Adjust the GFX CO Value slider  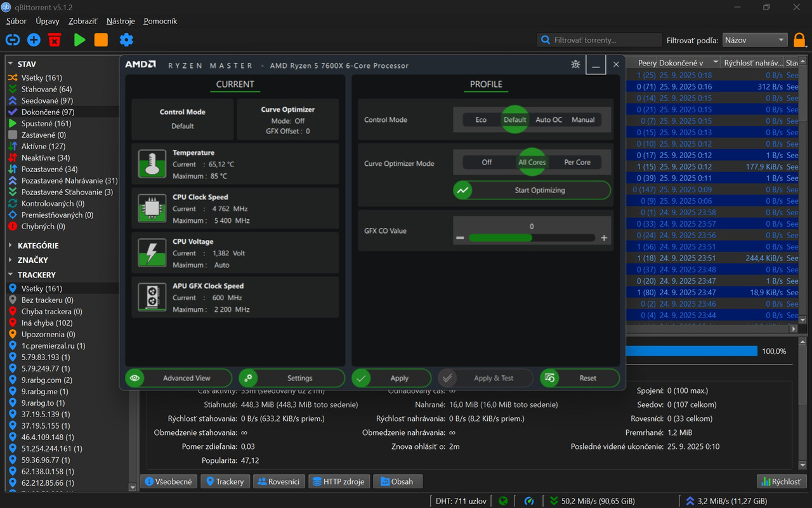tap(532, 237)
